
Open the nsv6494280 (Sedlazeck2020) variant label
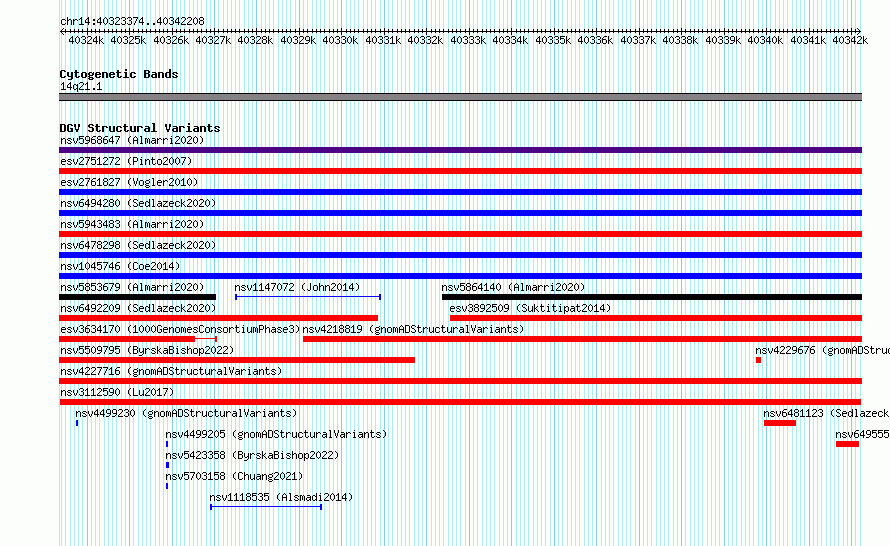coord(138,203)
